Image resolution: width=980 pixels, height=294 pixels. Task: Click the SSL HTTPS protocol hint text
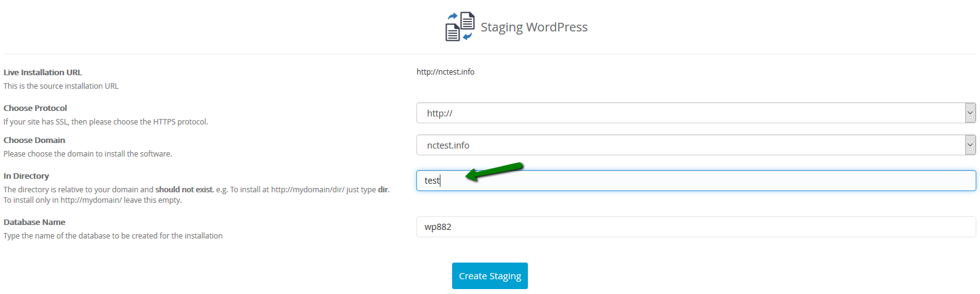106,122
